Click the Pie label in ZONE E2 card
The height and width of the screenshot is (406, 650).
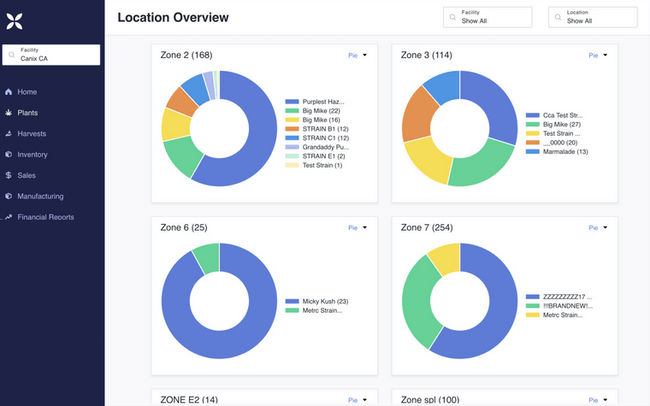pyautogui.click(x=353, y=400)
